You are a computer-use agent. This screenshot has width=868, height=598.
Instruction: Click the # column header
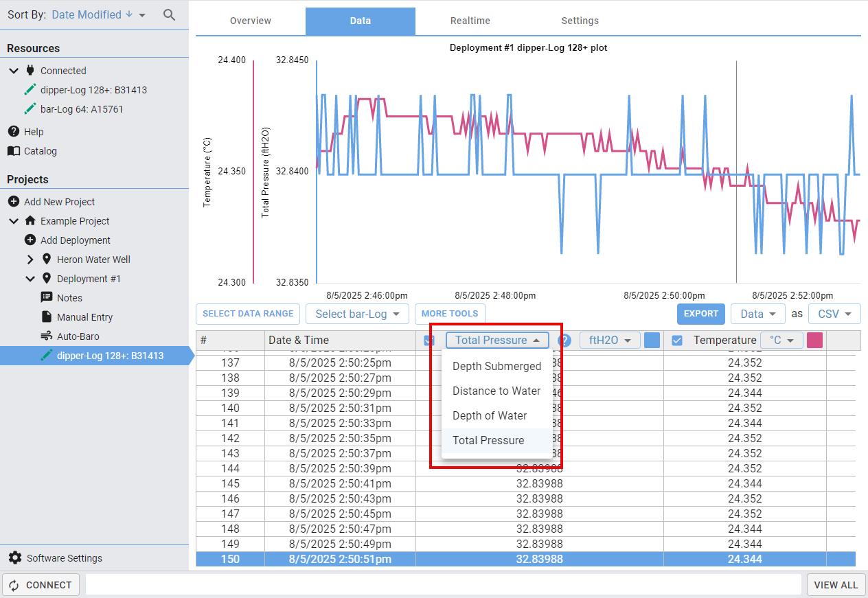pyautogui.click(x=230, y=340)
